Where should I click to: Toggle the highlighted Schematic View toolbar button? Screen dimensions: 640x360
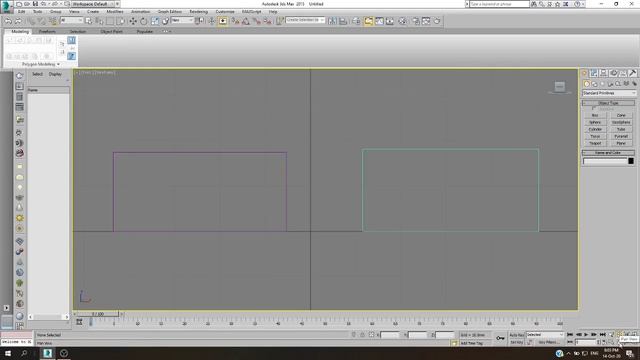point(368,21)
